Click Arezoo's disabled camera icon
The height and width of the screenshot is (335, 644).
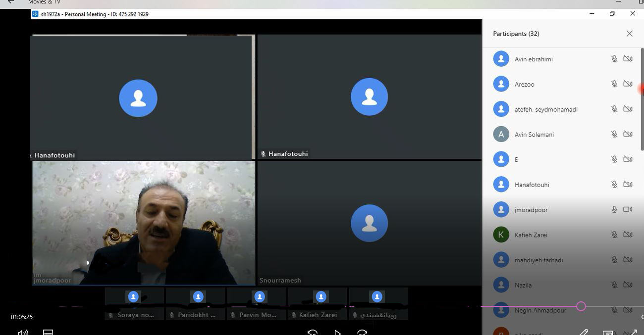[628, 84]
